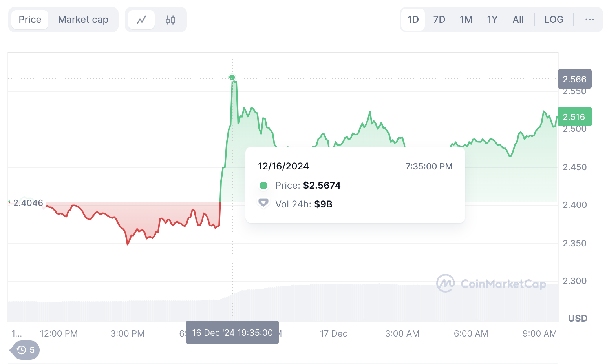Select the 1D time range
Image resolution: width=607 pixels, height=364 pixels.
pyautogui.click(x=413, y=20)
